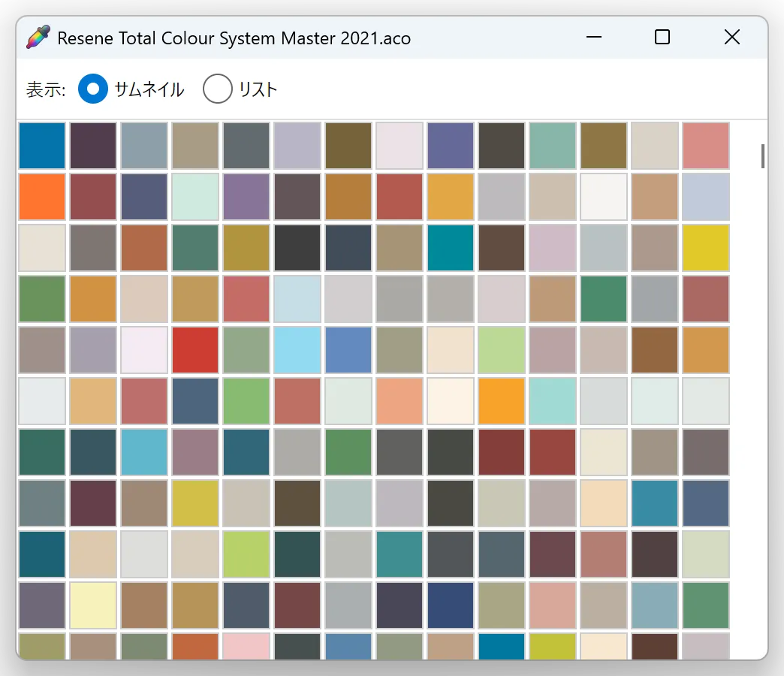Pick the pale mint green swatch
Image resolution: width=784 pixels, height=676 pixels.
coord(195,197)
